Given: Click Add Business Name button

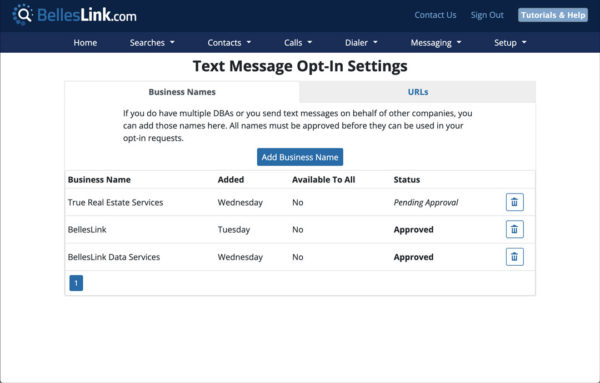Looking at the screenshot, I should click(300, 157).
